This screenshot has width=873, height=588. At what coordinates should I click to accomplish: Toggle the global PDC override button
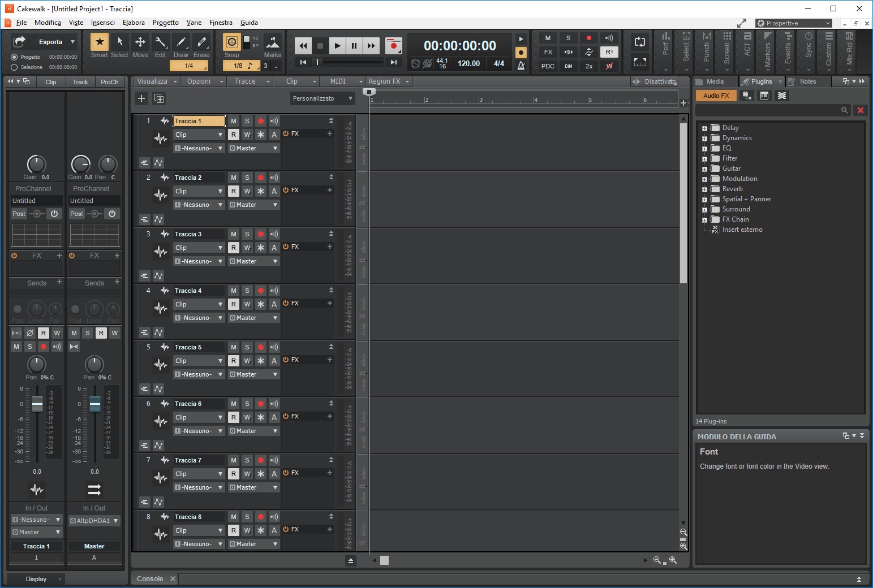548,66
